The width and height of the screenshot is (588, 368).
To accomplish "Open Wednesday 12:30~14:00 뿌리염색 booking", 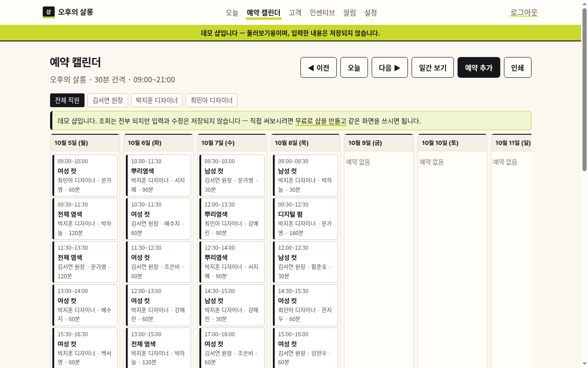I will tap(232, 262).
